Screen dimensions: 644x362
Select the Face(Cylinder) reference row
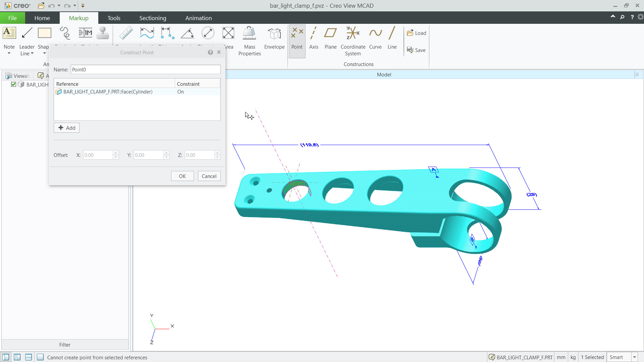coord(137,92)
